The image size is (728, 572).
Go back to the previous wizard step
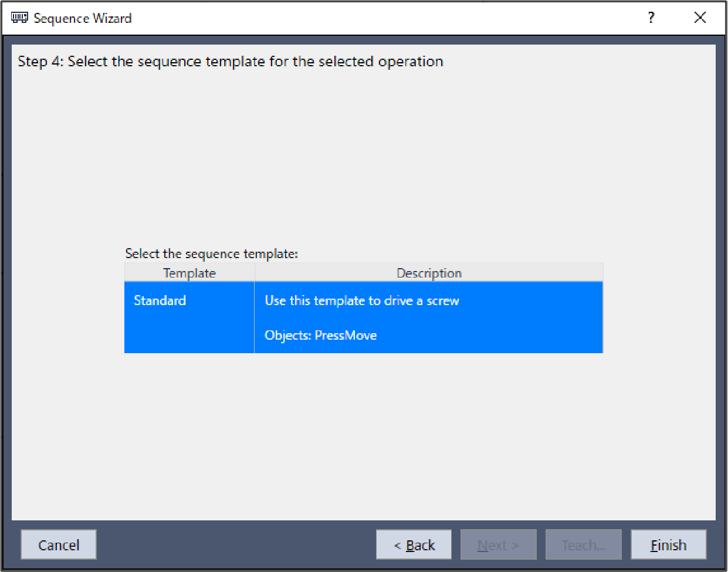(x=414, y=545)
